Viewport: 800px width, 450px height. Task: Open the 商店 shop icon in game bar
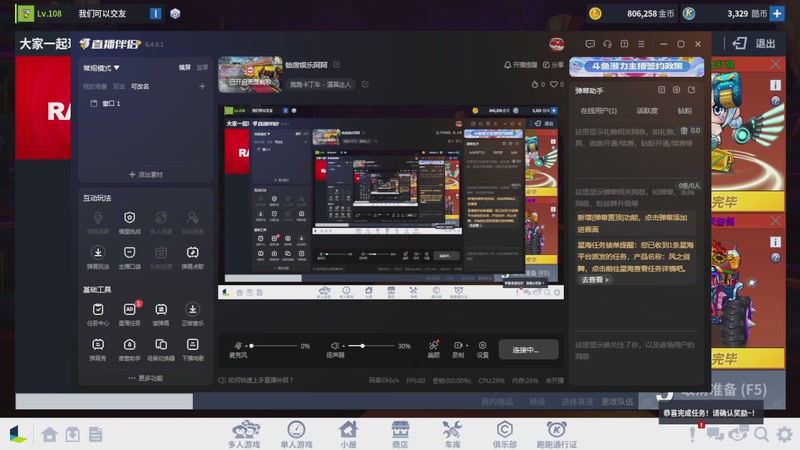tap(400, 434)
